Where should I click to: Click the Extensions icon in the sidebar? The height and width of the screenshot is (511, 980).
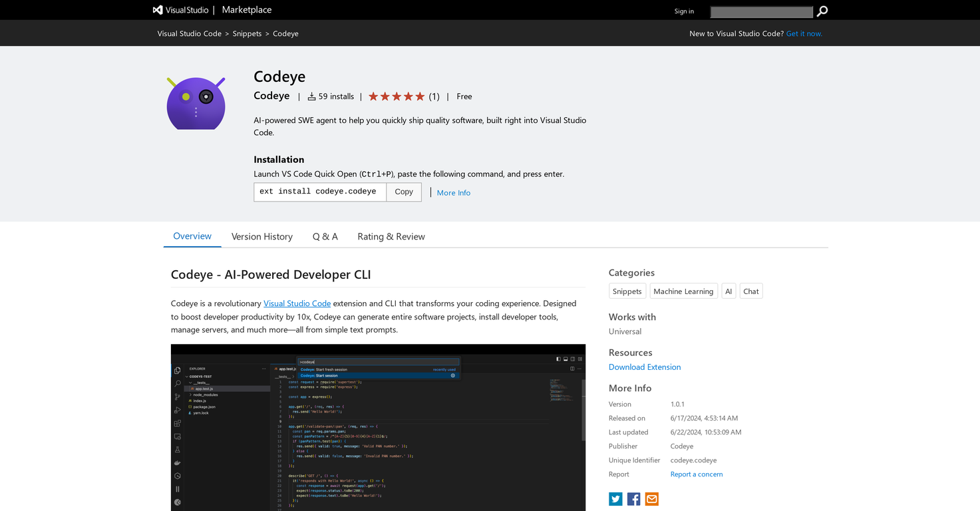pyautogui.click(x=177, y=423)
